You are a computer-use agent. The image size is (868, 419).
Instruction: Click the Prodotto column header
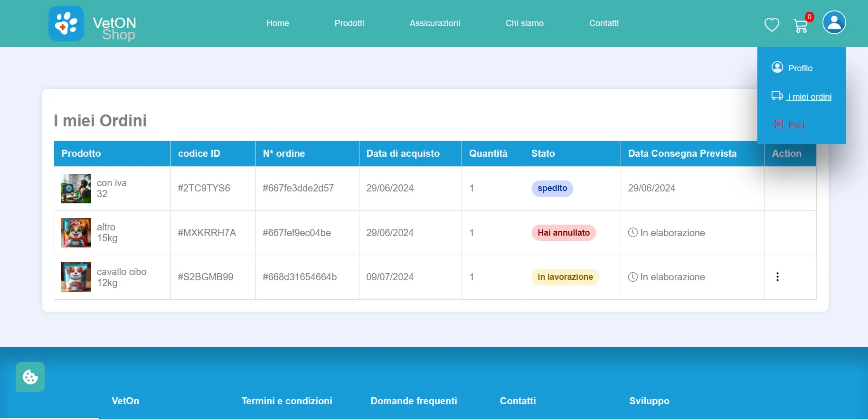tap(112, 153)
